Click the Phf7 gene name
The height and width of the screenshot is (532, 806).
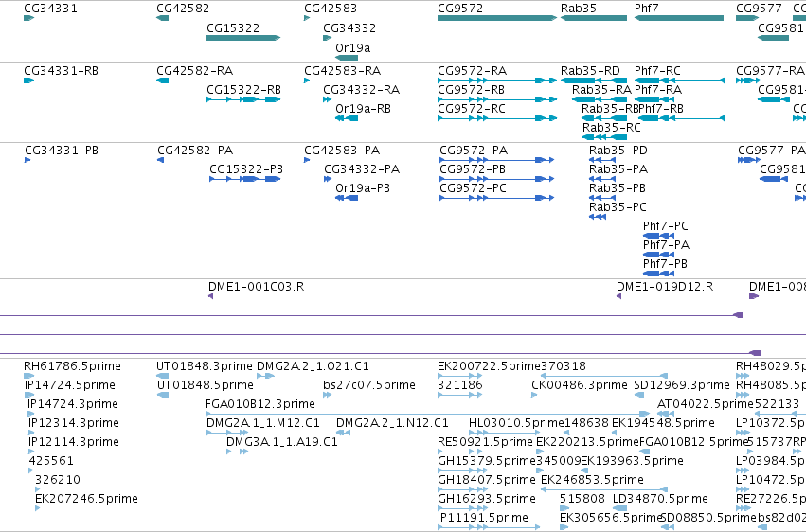[646, 9]
